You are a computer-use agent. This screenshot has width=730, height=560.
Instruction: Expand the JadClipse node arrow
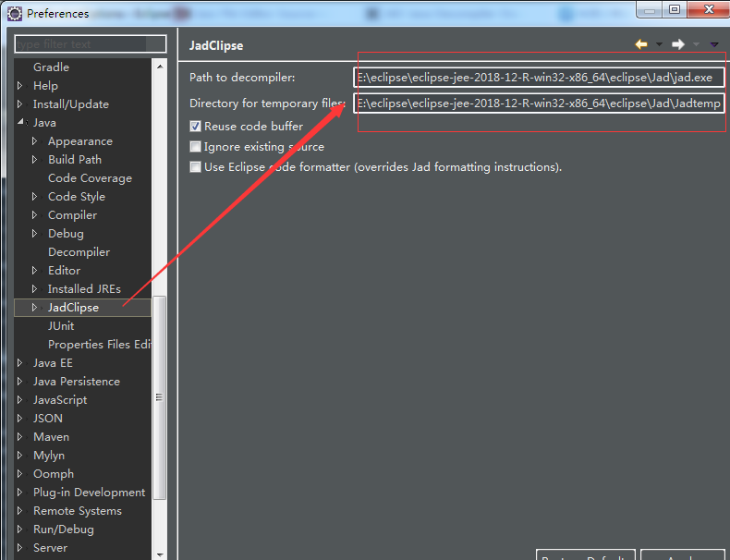pyautogui.click(x=34, y=307)
